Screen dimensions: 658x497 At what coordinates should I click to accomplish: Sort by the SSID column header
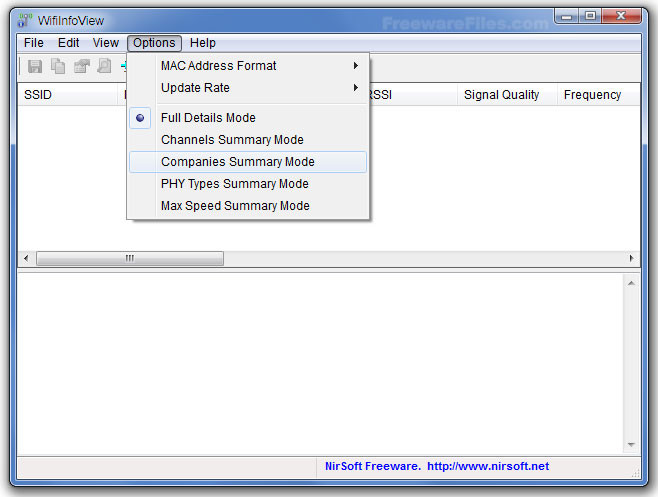(x=68, y=95)
